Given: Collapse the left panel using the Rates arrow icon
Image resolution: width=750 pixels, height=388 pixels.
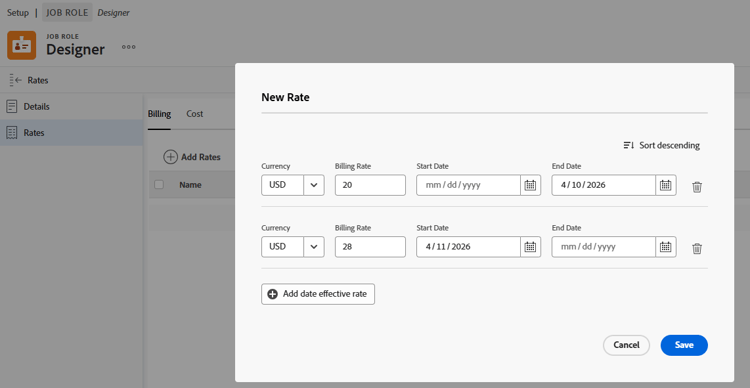Looking at the screenshot, I should pos(15,80).
